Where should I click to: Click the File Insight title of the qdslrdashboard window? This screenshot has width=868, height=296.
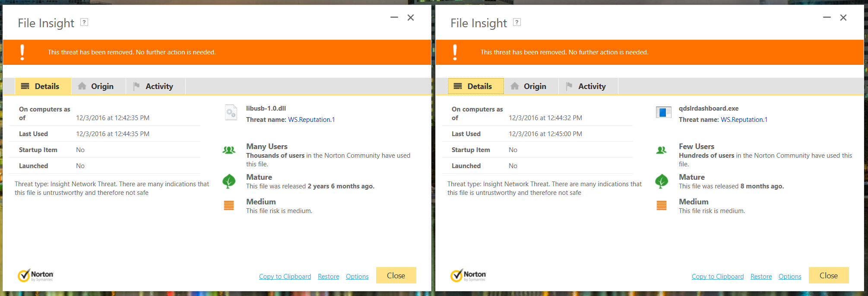point(479,23)
